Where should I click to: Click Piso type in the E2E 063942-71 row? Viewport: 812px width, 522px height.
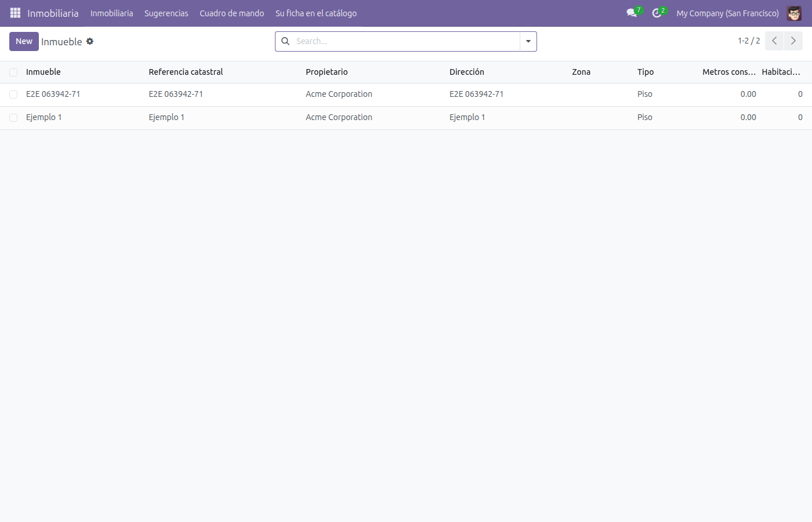(645, 94)
